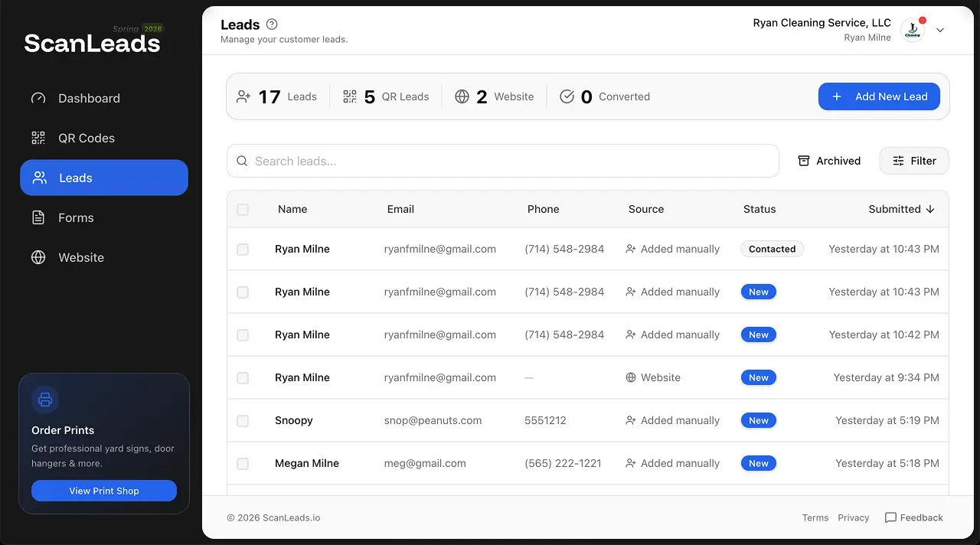Click the Leads help question mark icon
The image size is (980, 545).
pyautogui.click(x=272, y=24)
